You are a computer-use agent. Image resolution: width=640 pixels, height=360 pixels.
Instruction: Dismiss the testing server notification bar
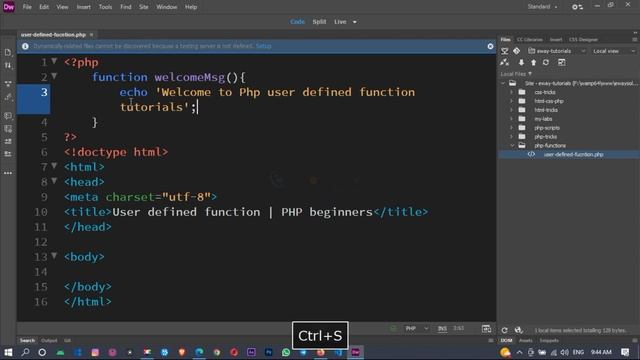click(x=490, y=46)
